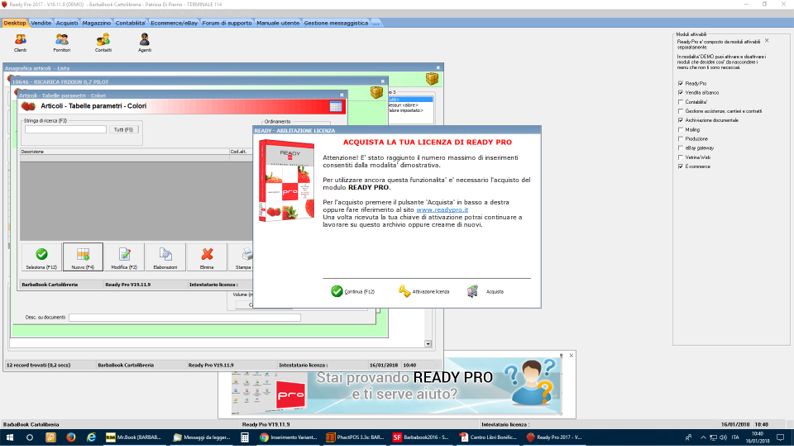Open the Manuale utente tab
This screenshot has height=446, width=794.
[x=277, y=23]
